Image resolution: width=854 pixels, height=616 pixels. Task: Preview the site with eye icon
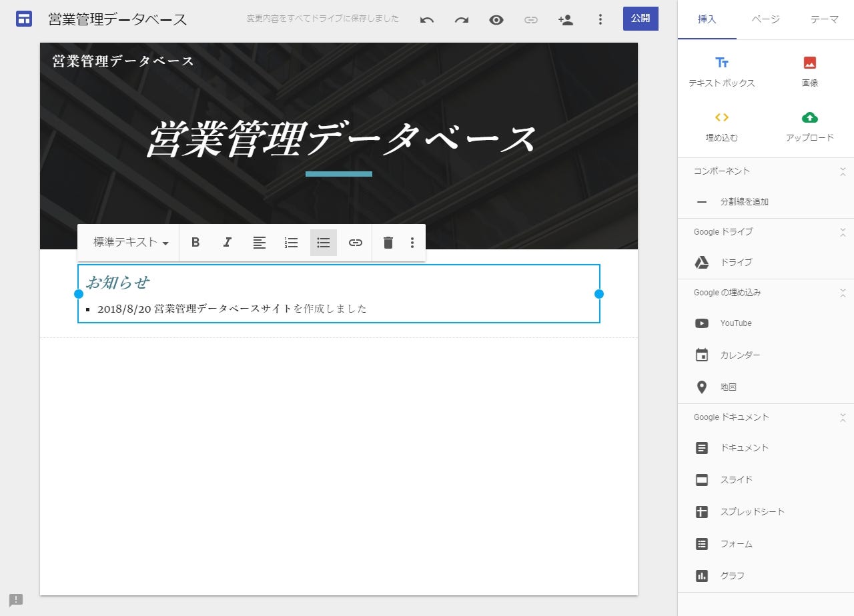(x=496, y=19)
